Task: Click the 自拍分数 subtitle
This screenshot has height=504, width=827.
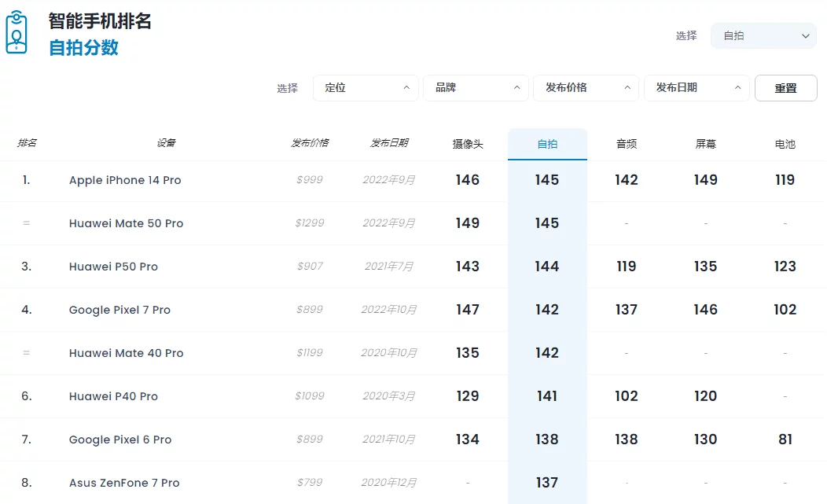Action: pos(83,48)
